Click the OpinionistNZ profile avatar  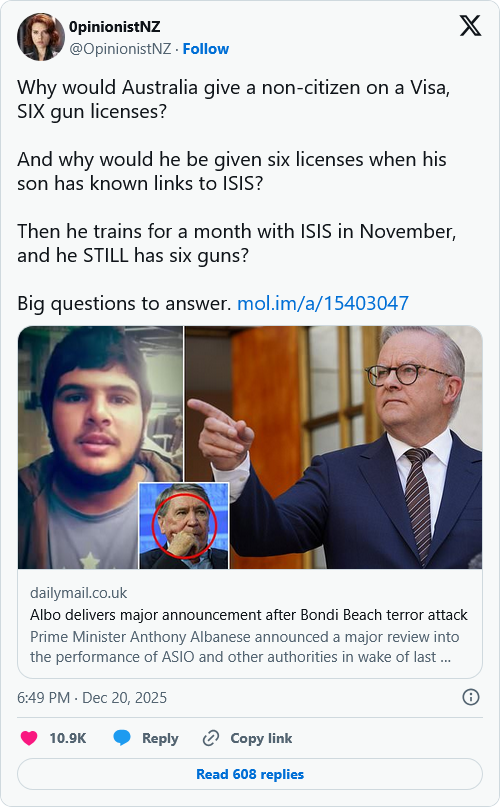click(x=41, y=38)
